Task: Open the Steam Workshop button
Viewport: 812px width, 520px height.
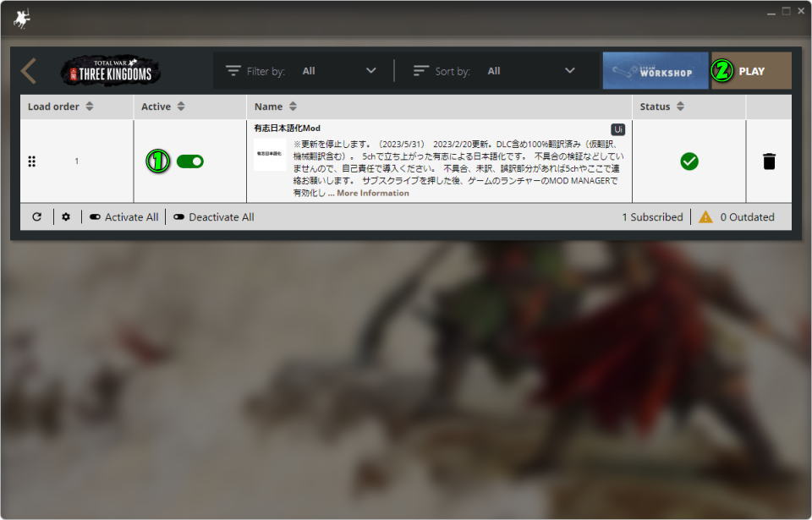Action: coord(655,71)
